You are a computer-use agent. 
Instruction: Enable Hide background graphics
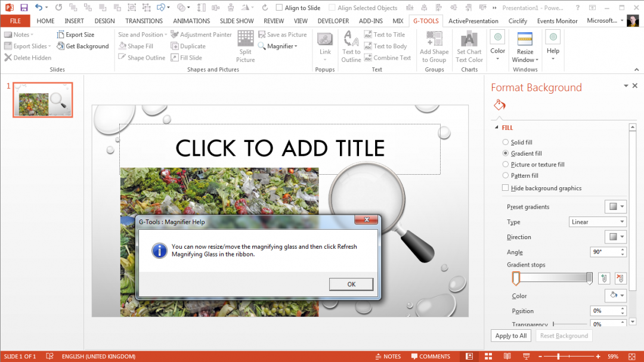(505, 187)
